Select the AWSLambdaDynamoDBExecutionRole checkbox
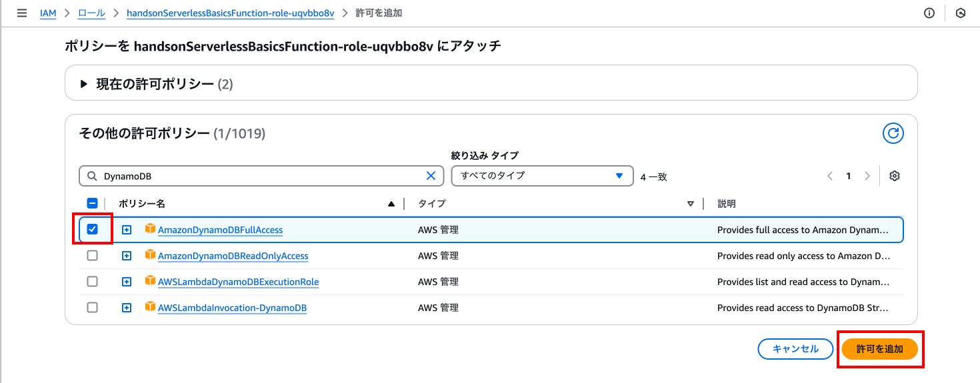The width and height of the screenshot is (980, 383). pos(93,282)
